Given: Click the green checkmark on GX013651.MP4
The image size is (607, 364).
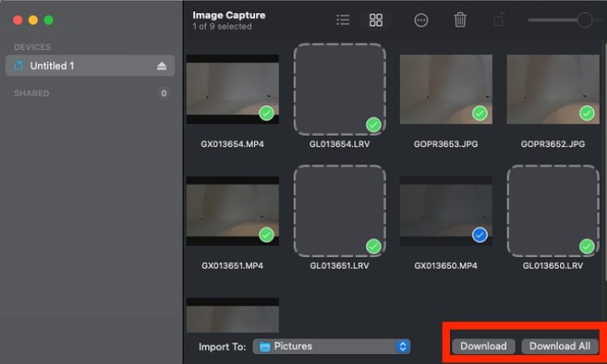Looking at the screenshot, I should point(266,235).
